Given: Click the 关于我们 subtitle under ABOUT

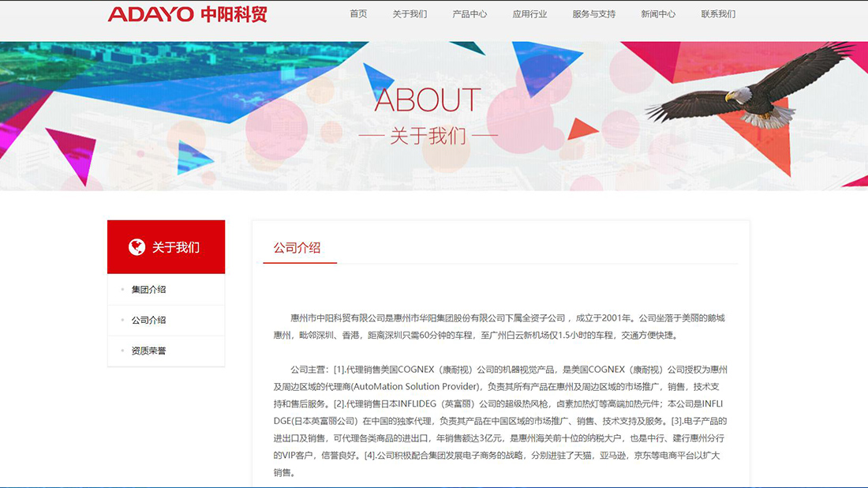Looking at the screenshot, I should [x=428, y=136].
